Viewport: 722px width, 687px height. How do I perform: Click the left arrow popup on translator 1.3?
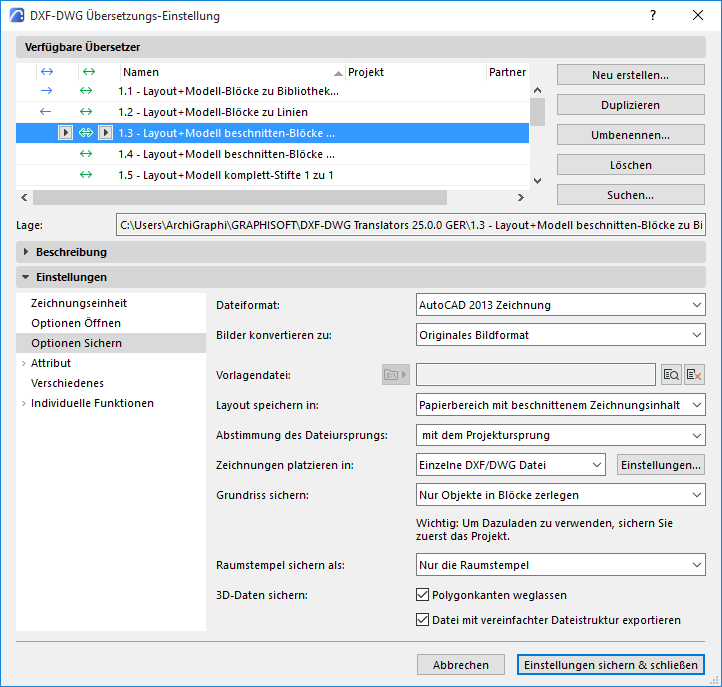pos(65,133)
